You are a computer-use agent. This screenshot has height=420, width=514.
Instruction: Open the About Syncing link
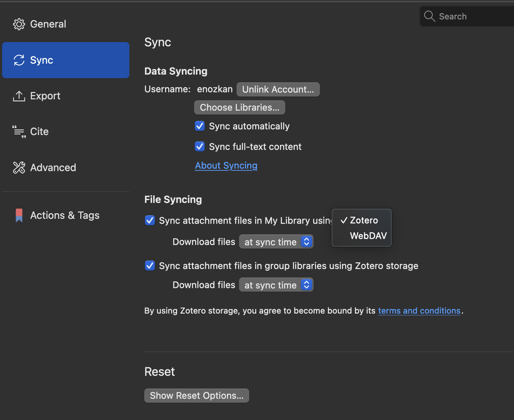pos(226,165)
